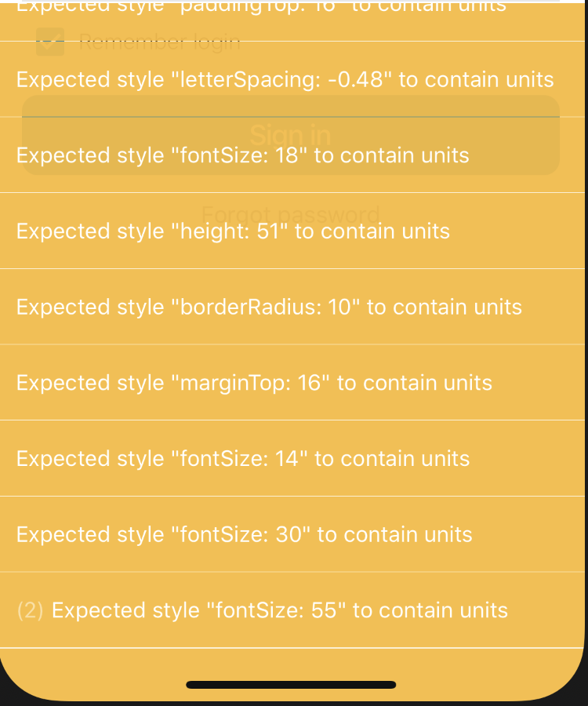588x706 pixels.
Task: Select the height 51 warning row
Action: pyautogui.click(x=292, y=231)
